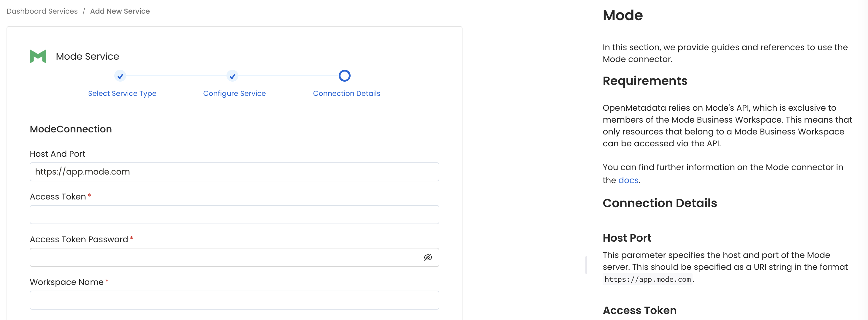Open the Mode connector docs link
Screen dimensions: 868x320
[628, 180]
